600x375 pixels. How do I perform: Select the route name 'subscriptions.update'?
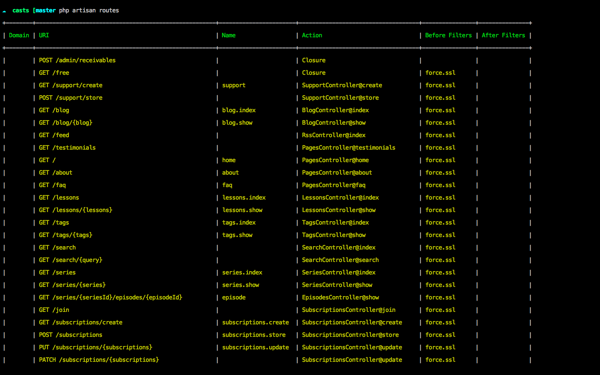pos(256,347)
